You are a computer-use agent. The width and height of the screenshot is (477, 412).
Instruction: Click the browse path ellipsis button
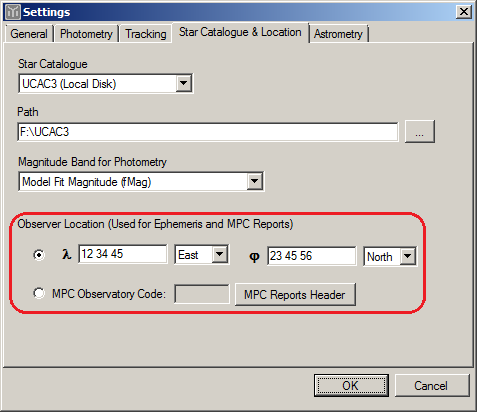click(x=420, y=132)
